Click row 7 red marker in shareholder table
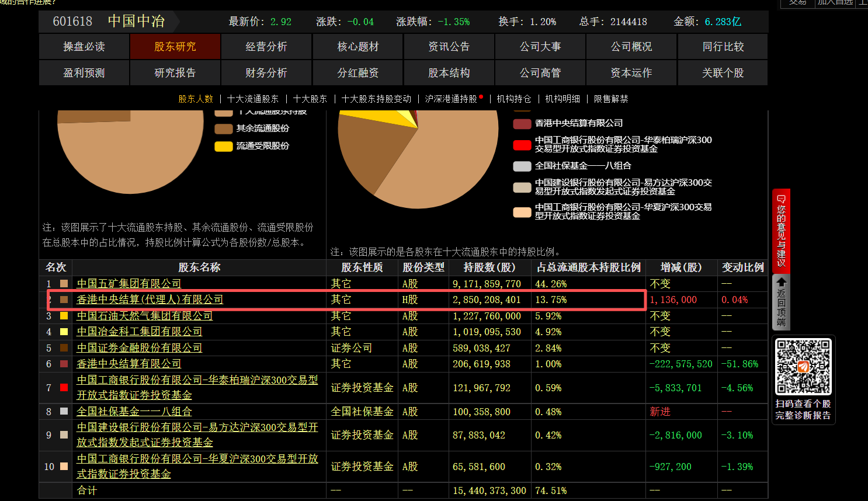 [64, 388]
